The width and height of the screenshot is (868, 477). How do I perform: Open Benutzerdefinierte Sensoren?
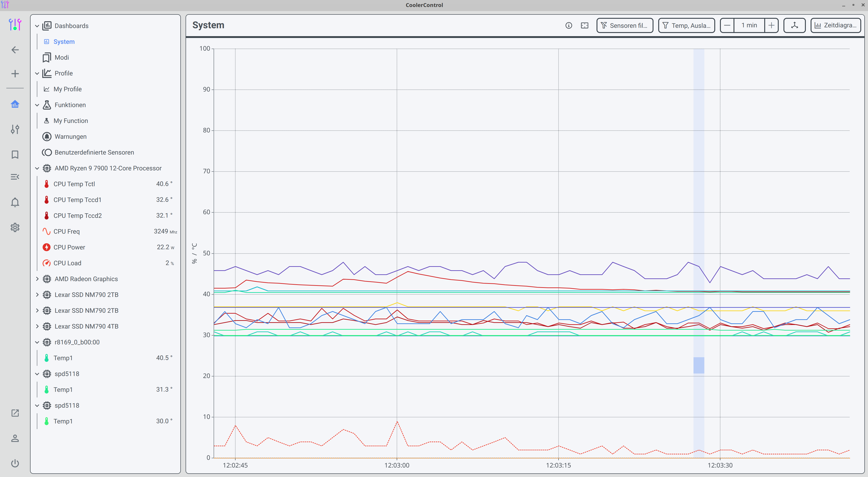click(94, 152)
